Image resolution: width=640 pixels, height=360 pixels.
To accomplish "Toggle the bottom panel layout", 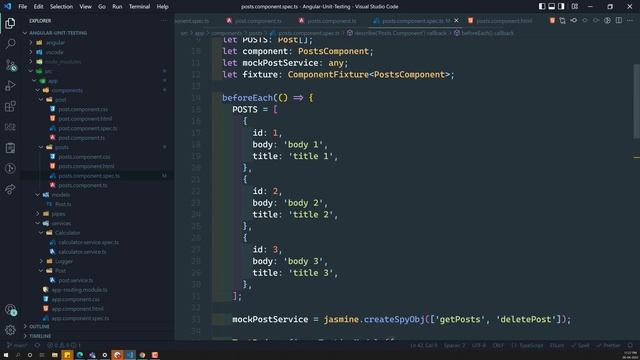I will point(551,7).
